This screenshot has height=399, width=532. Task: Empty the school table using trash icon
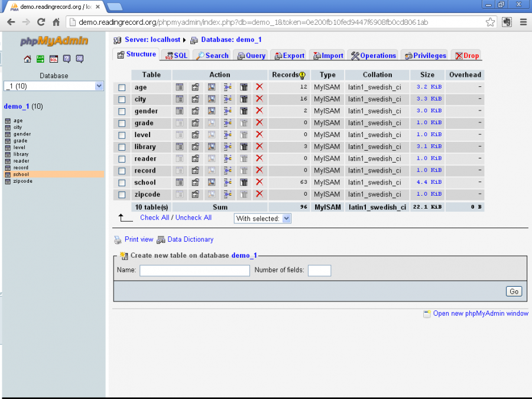pos(244,182)
